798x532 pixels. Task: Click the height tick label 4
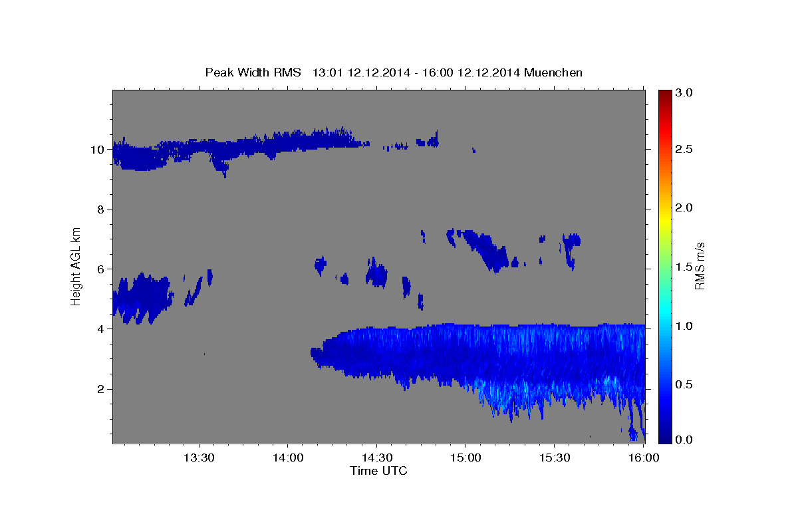point(100,329)
